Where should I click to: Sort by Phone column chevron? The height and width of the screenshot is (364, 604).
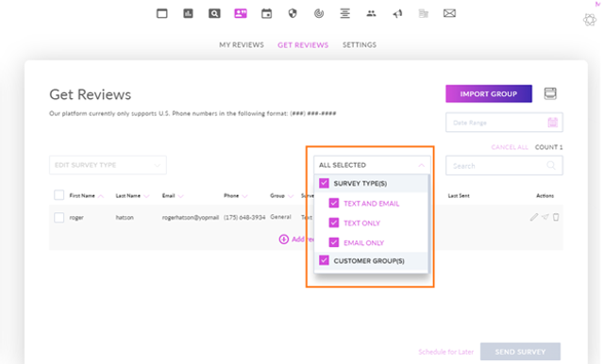244,196
